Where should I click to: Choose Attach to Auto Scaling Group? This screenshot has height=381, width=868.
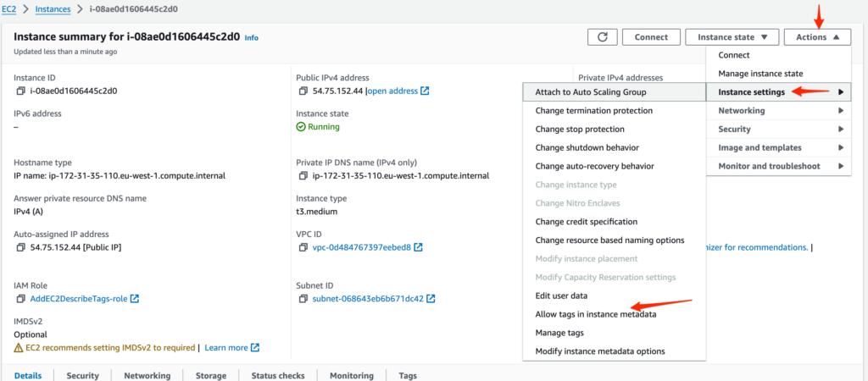(x=615, y=92)
